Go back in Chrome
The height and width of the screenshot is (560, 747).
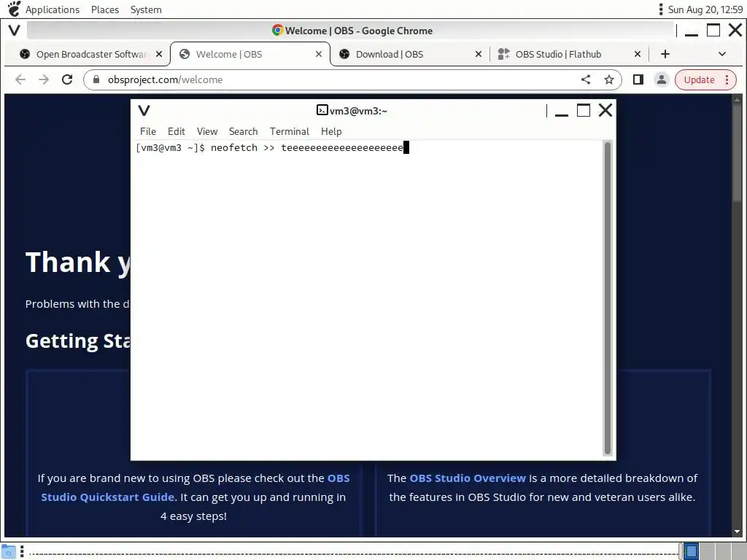20,79
